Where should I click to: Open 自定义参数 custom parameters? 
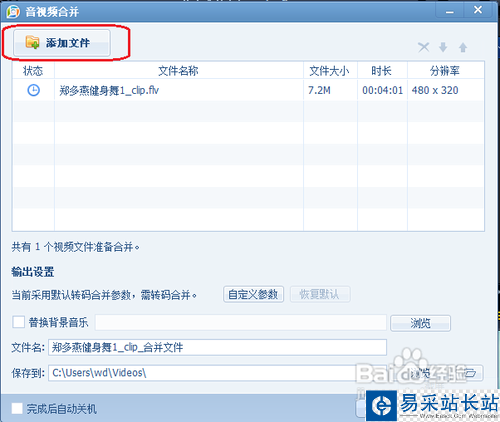[253, 294]
